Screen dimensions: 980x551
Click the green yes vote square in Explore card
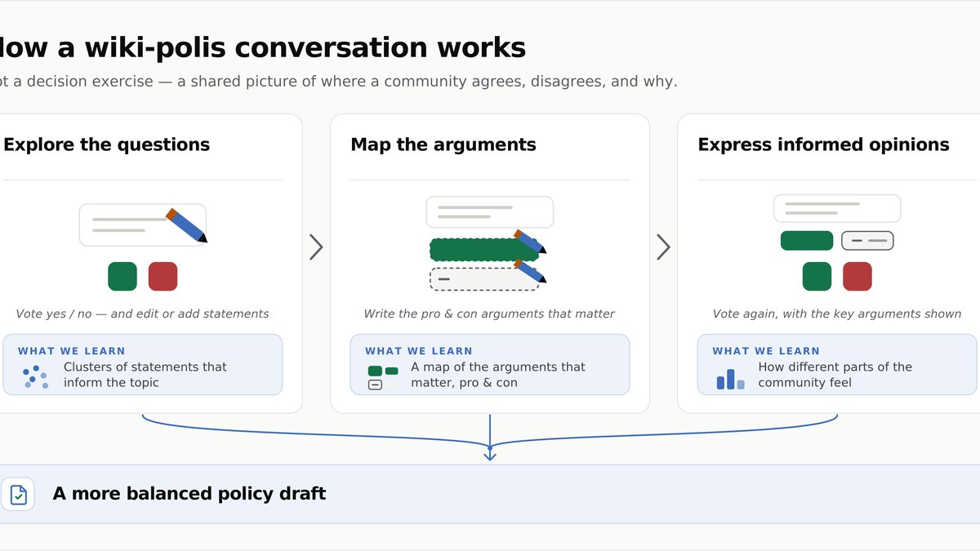(122, 277)
